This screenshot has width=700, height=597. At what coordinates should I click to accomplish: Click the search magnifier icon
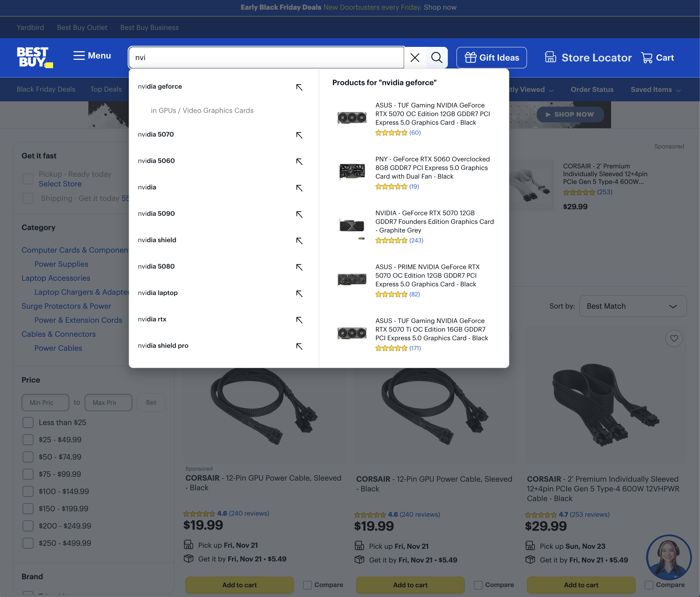tap(437, 57)
